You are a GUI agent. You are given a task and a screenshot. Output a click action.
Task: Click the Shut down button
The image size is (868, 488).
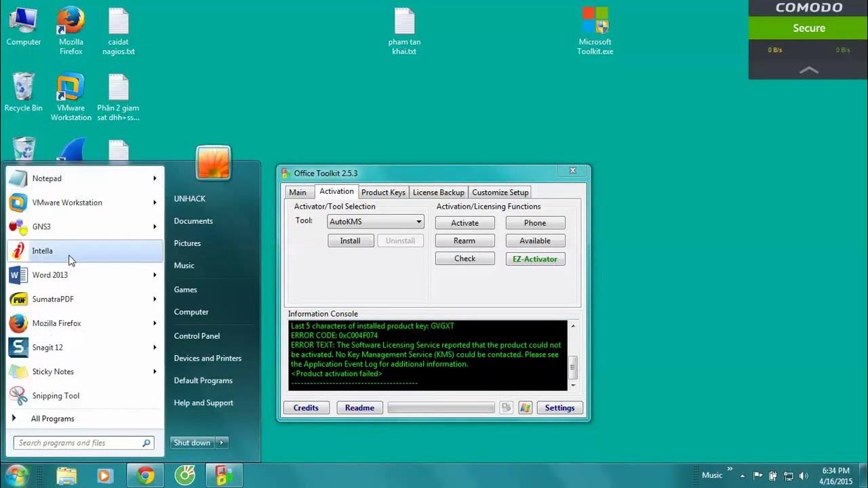tap(192, 443)
